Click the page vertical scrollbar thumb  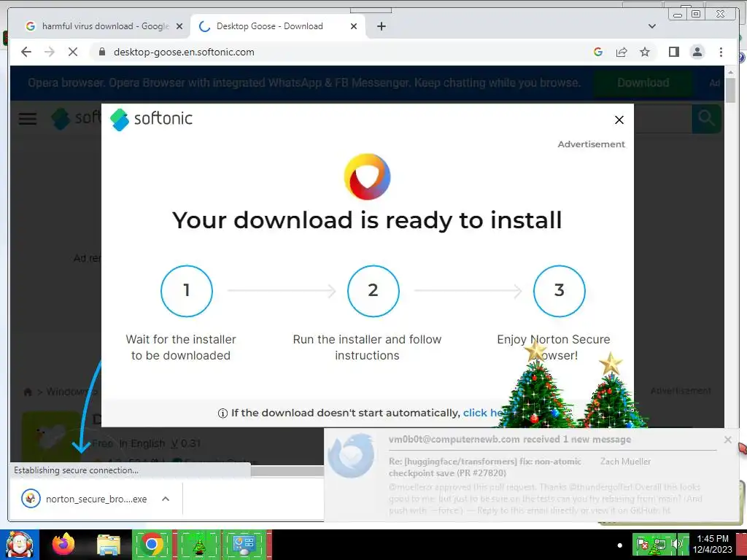click(x=730, y=90)
